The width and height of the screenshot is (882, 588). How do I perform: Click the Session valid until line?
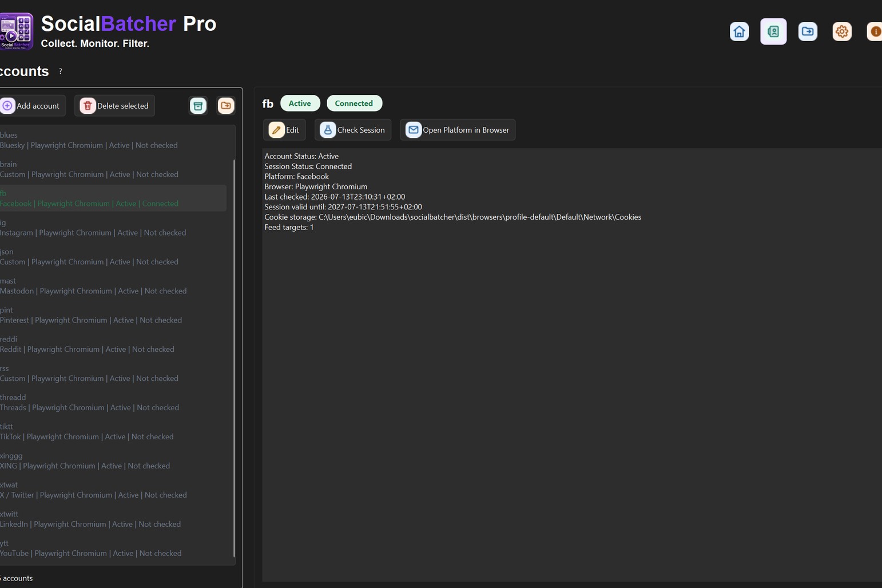point(343,207)
